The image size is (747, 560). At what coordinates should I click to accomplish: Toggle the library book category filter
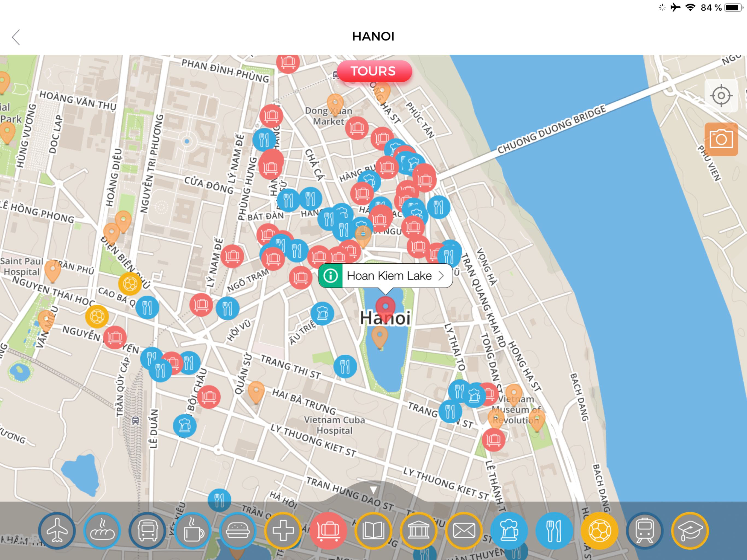coord(373,531)
